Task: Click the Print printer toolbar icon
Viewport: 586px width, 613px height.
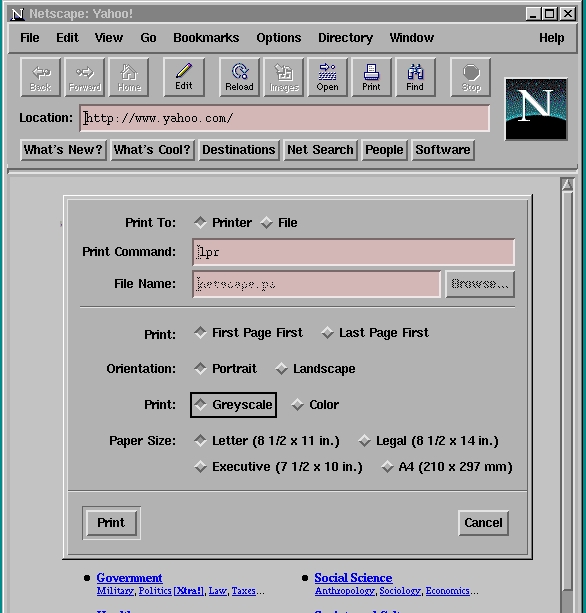Action: coord(371,77)
